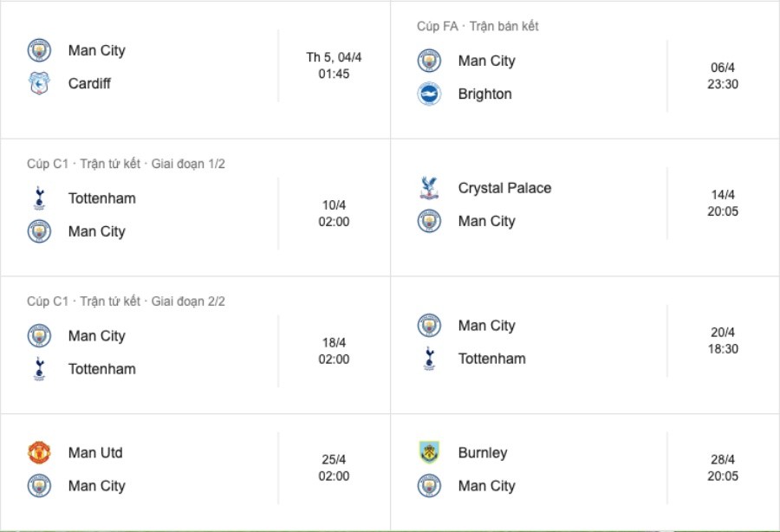This screenshot has width=780, height=532.
Task: Click the Man Utd red devil crest
Action: (38, 452)
